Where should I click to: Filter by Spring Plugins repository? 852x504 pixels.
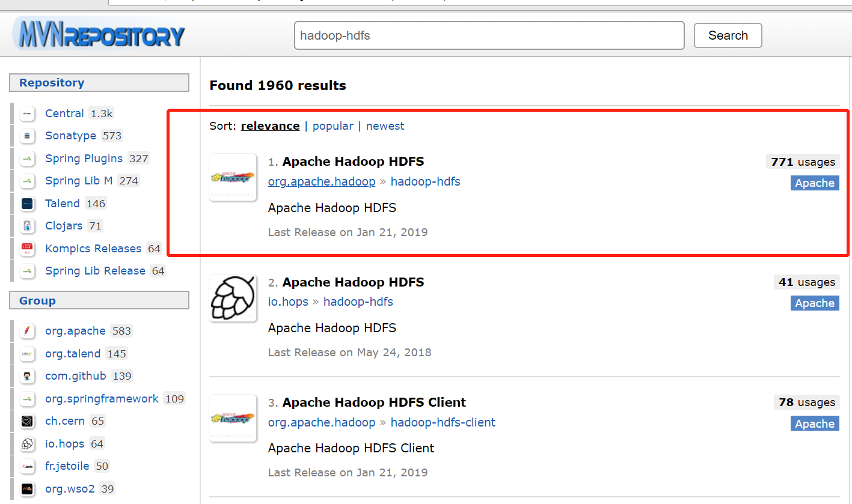84,159
